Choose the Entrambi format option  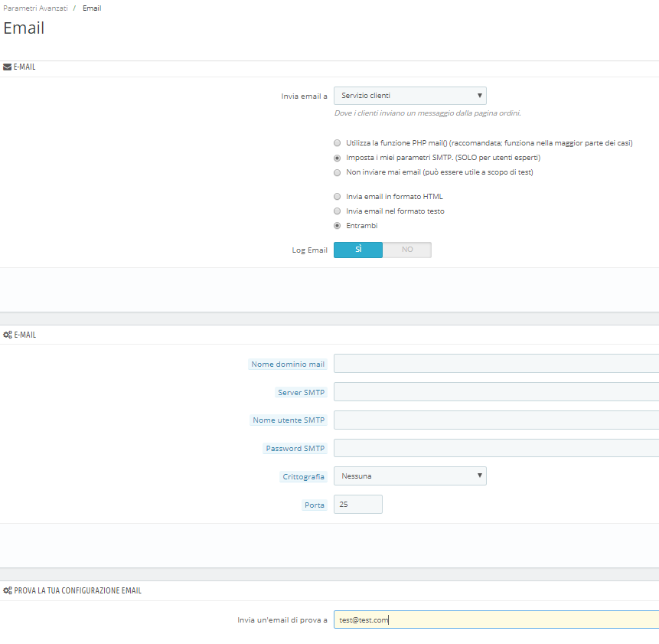337,226
